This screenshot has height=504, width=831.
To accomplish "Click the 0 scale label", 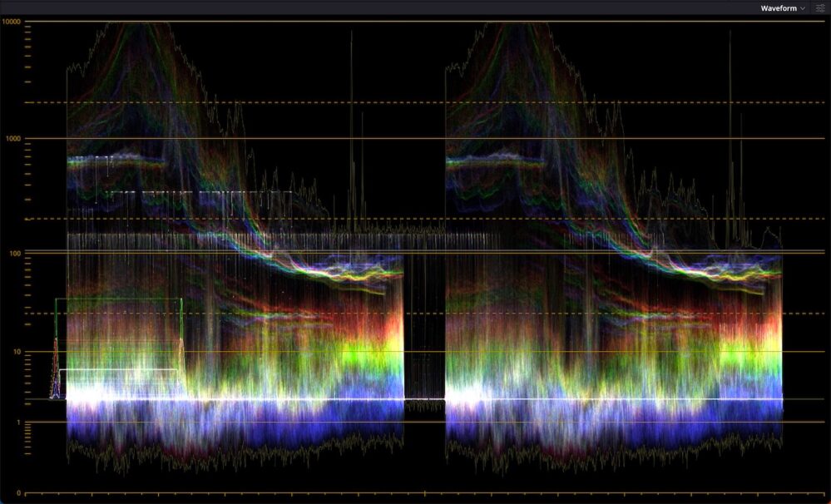I will click(18, 493).
